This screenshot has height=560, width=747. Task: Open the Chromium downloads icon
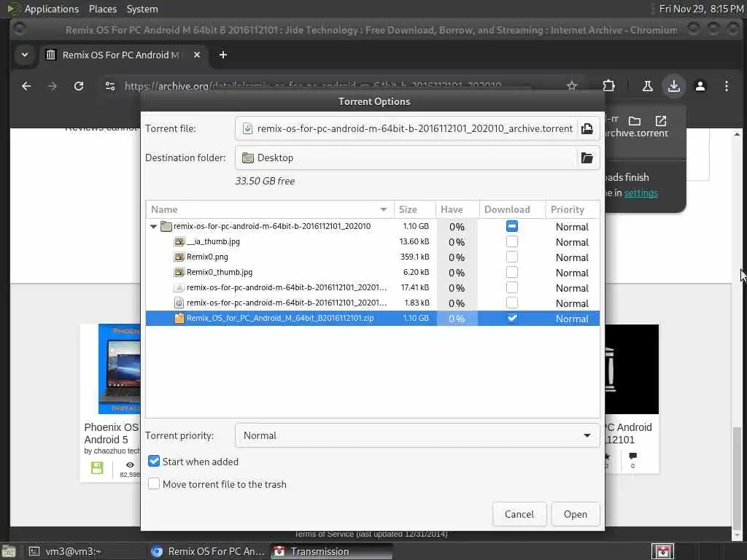click(x=673, y=86)
